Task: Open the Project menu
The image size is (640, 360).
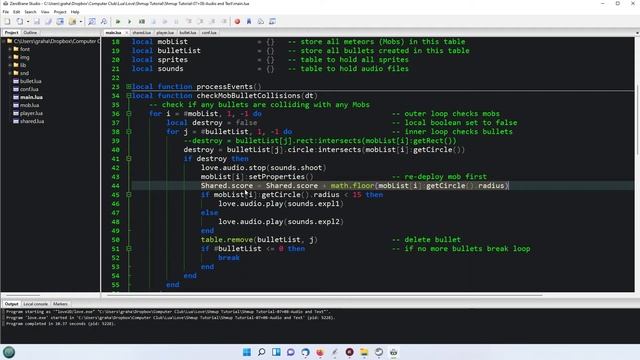Action: 60,12
